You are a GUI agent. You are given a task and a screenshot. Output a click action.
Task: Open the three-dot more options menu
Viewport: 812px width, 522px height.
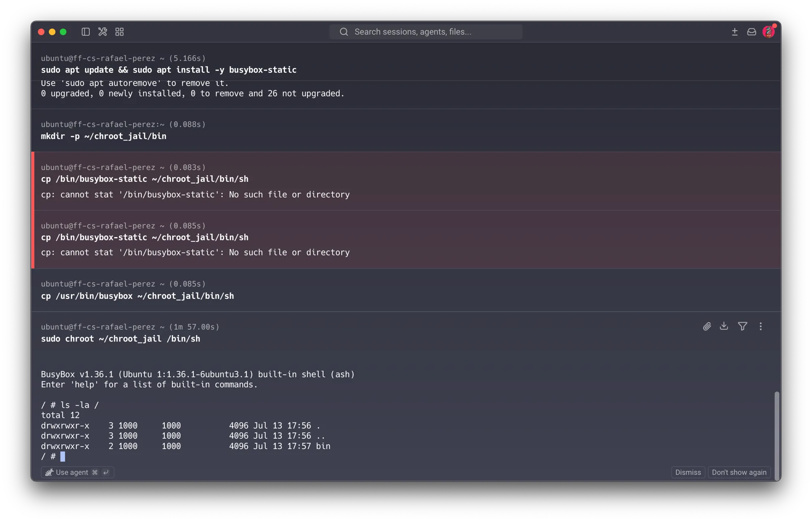[x=760, y=326]
